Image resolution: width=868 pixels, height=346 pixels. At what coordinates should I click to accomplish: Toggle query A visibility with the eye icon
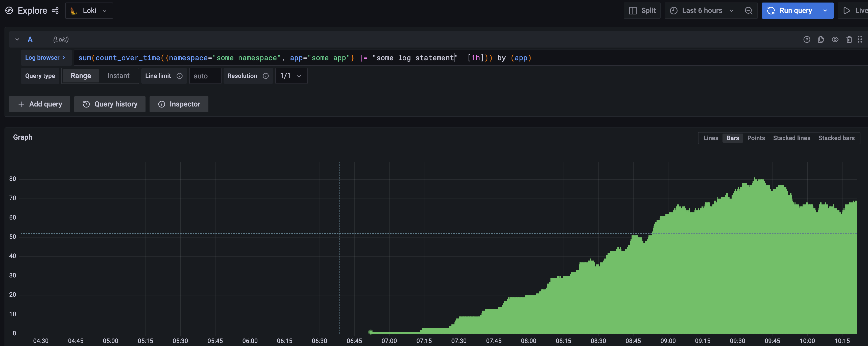click(x=835, y=39)
